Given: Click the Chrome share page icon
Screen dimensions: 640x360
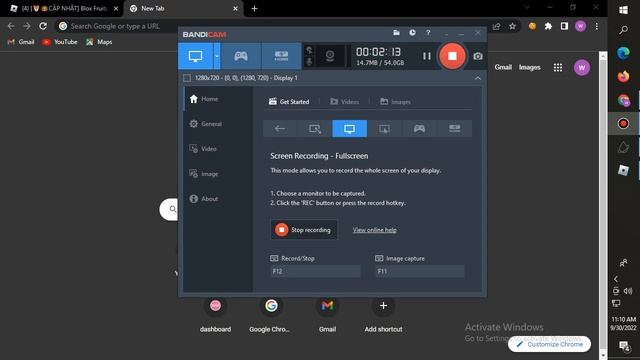Looking at the screenshot, I should coord(496,26).
